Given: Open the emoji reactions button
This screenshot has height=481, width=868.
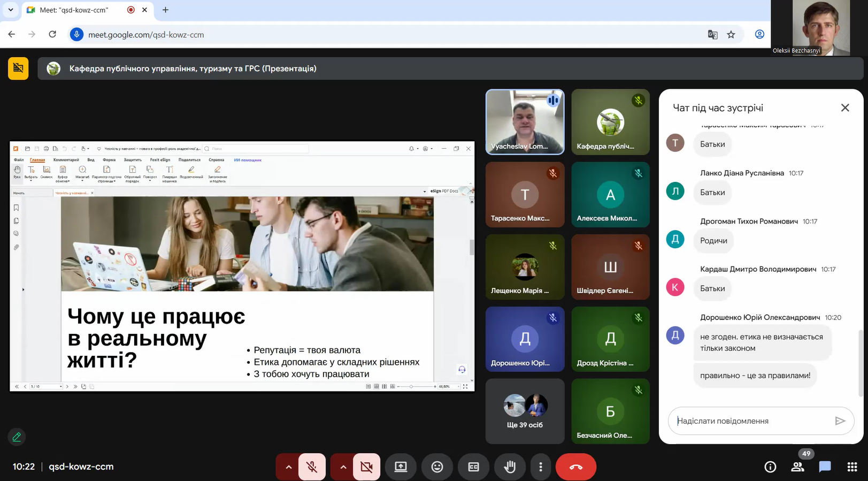Looking at the screenshot, I should 437,467.
